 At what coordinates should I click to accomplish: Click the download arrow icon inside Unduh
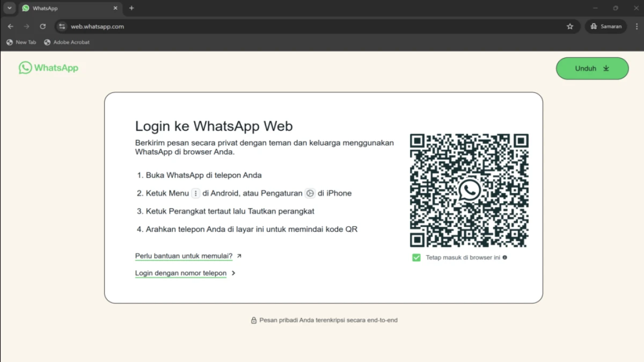coord(606,69)
